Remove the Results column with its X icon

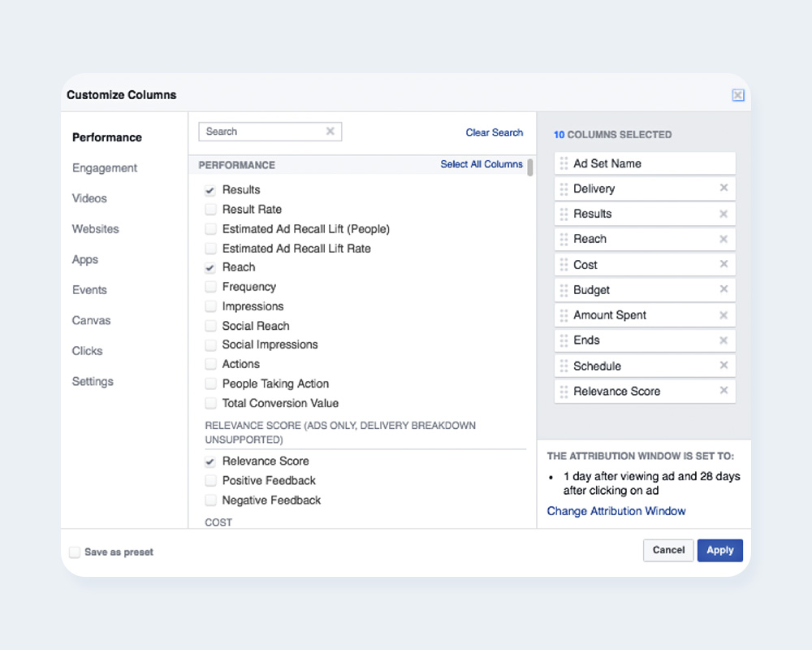click(x=723, y=214)
